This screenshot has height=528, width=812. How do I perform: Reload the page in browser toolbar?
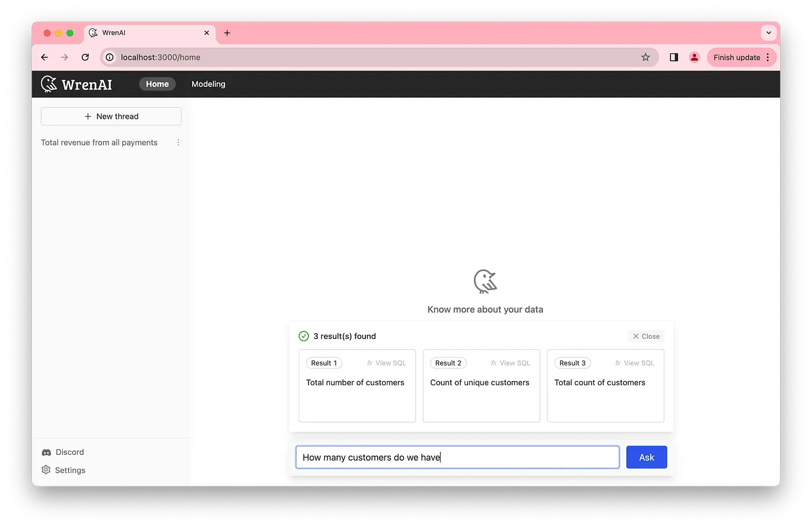[x=85, y=57]
